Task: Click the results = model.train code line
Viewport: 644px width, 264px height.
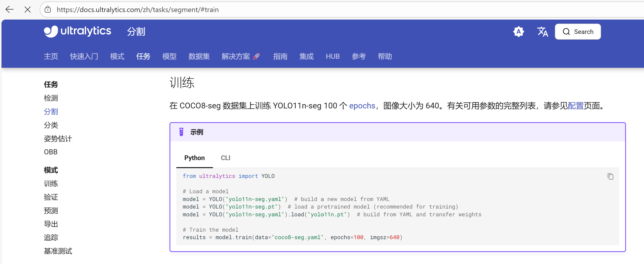Action: (293, 237)
